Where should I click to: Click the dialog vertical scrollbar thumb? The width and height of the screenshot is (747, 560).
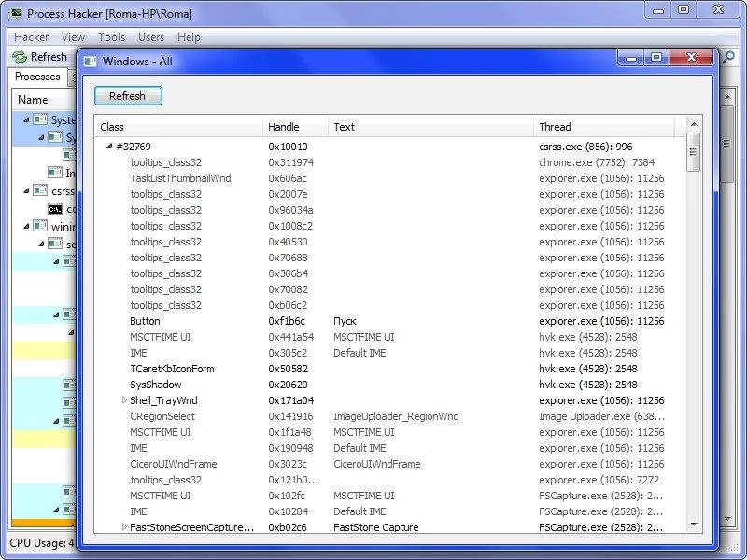point(694,152)
